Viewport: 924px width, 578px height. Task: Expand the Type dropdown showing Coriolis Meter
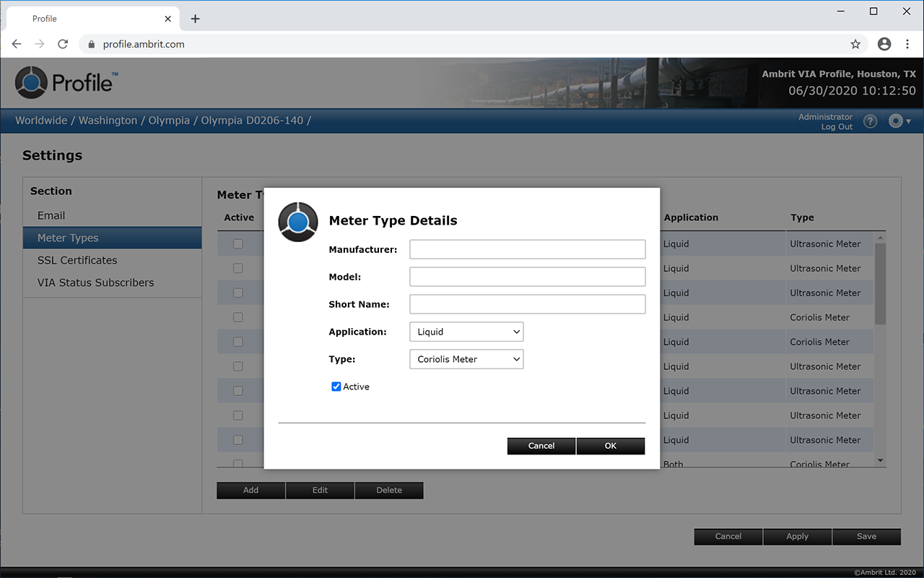pyautogui.click(x=466, y=359)
